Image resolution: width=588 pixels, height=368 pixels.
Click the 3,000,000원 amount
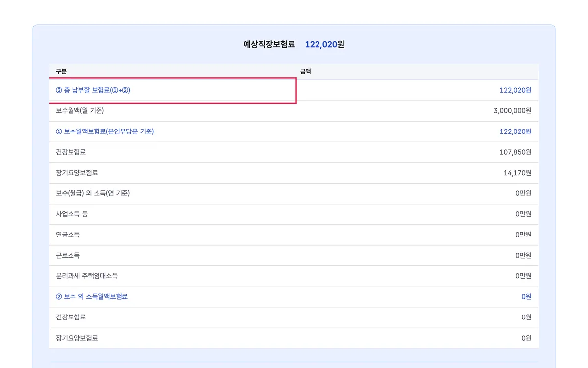[513, 111]
